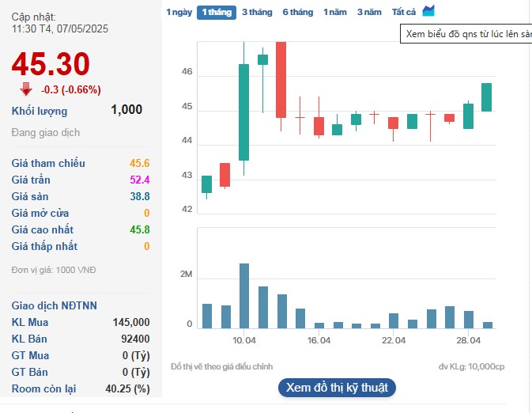
Task: Click the KL Mua value 145,000
Action: coord(131,322)
